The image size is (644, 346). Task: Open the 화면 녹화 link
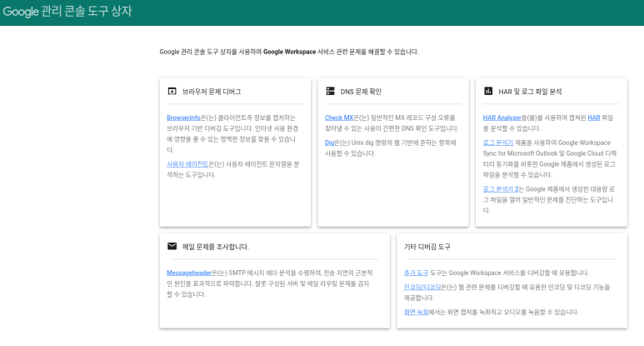(416, 313)
